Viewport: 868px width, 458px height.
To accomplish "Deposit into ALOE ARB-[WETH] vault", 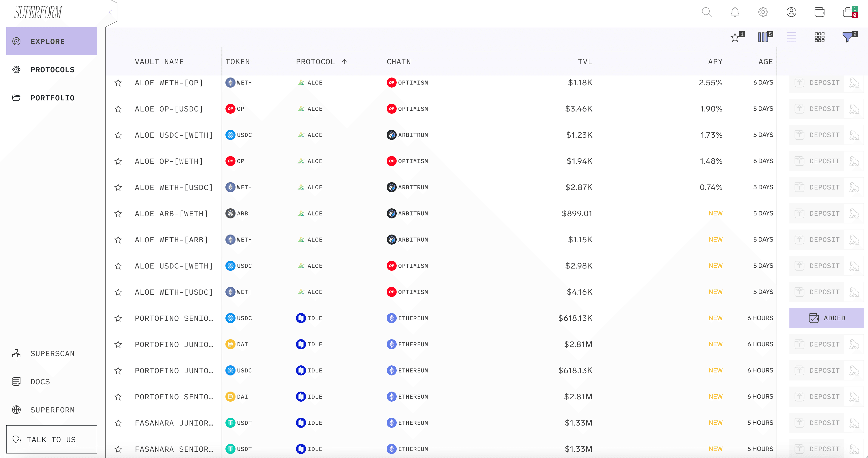I will click(x=817, y=214).
